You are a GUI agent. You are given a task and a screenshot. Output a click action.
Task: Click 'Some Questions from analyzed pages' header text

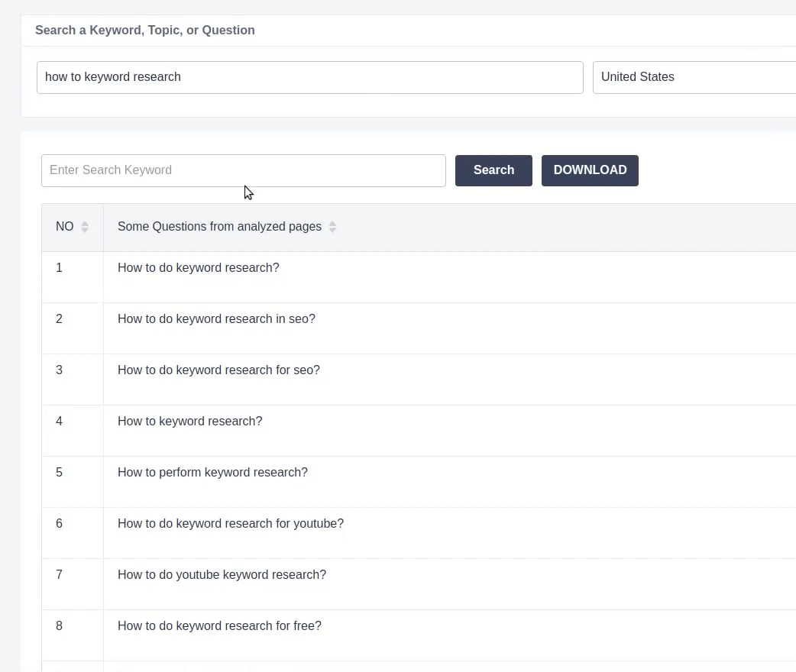pos(219,227)
